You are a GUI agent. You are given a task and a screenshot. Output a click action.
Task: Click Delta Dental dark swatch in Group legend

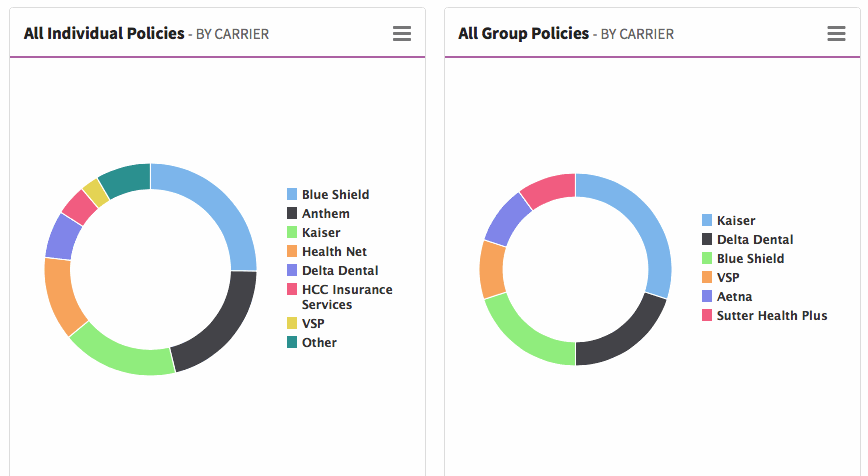[707, 240]
